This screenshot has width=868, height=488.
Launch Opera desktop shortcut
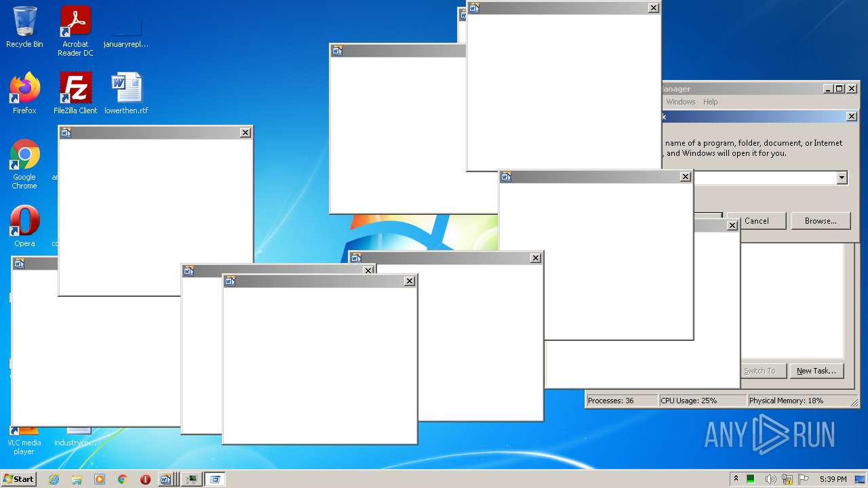pos(24,226)
